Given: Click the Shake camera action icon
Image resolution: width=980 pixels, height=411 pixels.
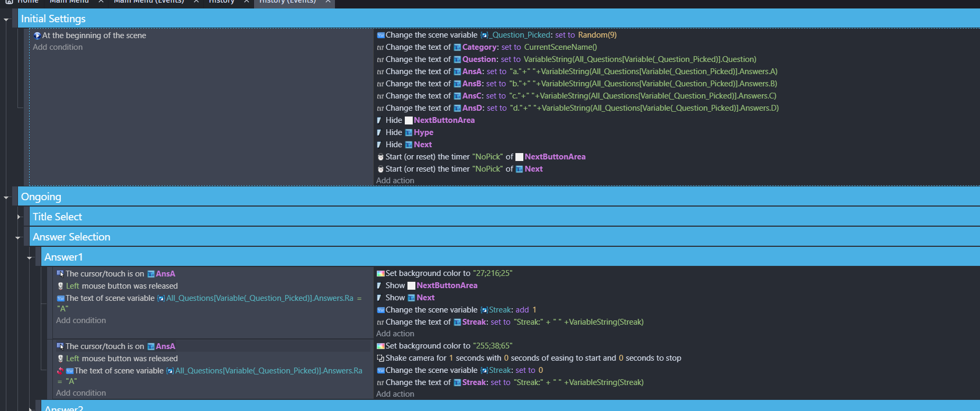Looking at the screenshot, I should point(380,358).
